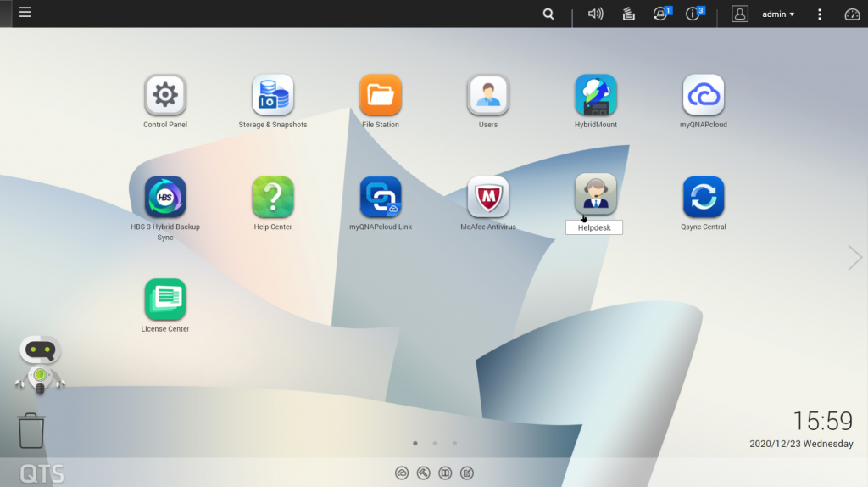The height and width of the screenshot is (487, 868).
Task: Open the Qboost robot assistant
Action: (40, 365)
